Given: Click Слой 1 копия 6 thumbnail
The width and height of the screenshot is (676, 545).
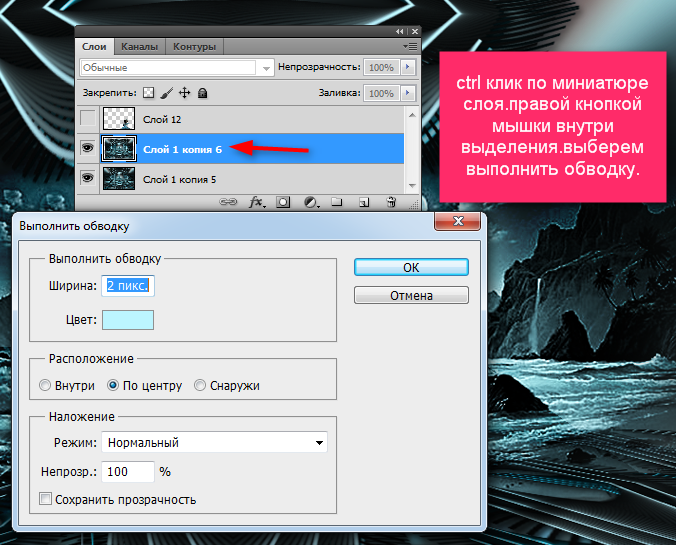Looking at the screenshot, I should (119, 148).
